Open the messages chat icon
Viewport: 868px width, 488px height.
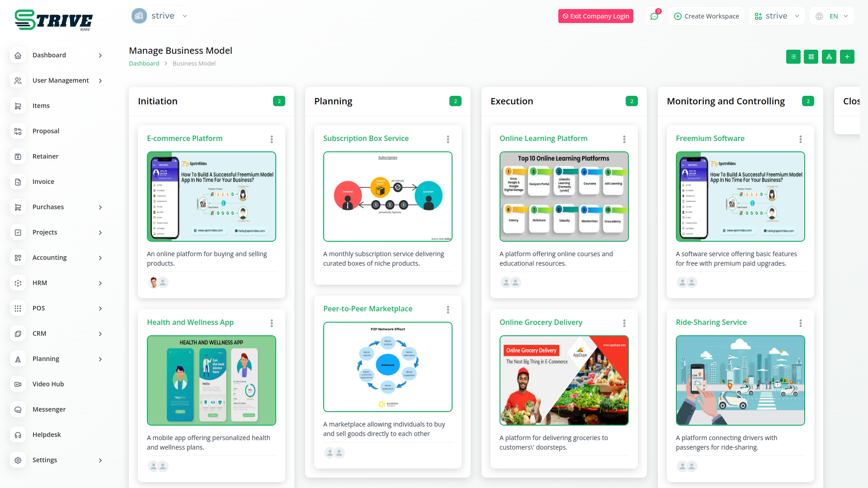pos(654,16)
